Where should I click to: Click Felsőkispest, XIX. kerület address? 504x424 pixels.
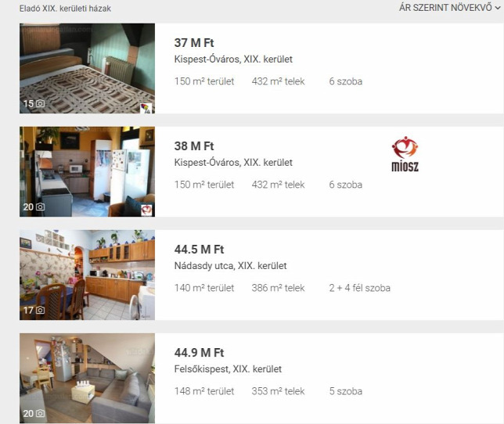[228, 369]
